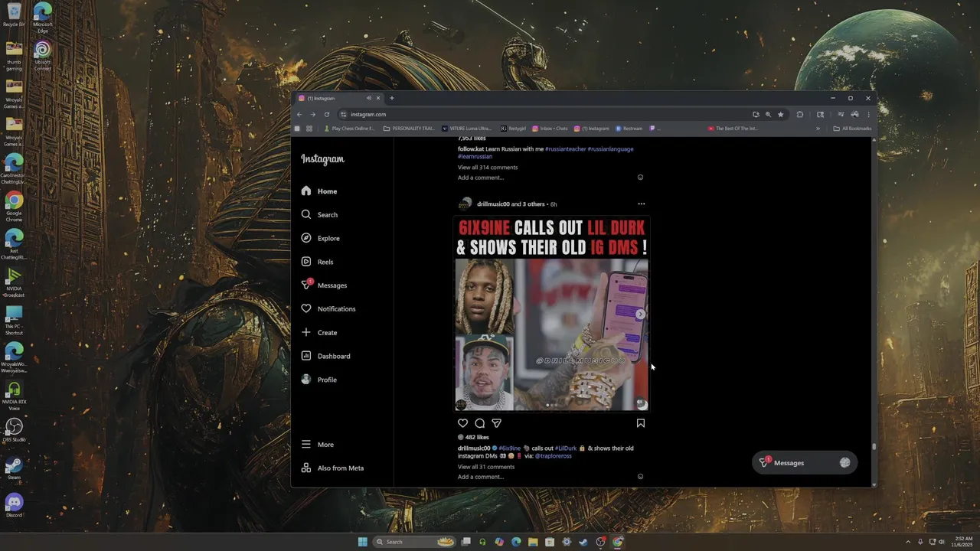The width and height of the screenshot is (980, 551).
Task: Open Steam from the taskbar
Action: pyautogui.click(x=583, y=542)
